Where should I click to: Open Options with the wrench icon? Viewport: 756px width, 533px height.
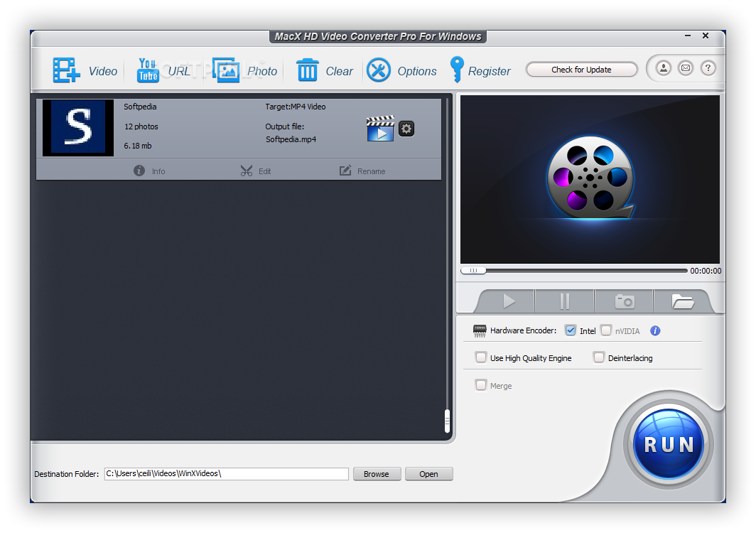click(379, 70)
